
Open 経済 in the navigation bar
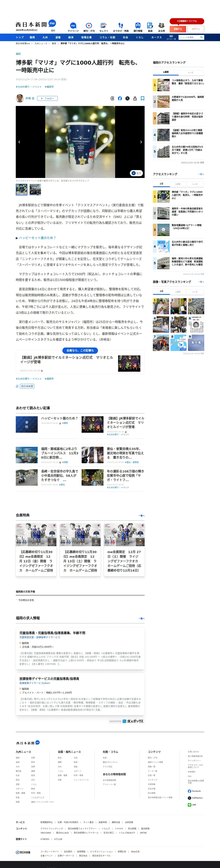tap(71, 37)
